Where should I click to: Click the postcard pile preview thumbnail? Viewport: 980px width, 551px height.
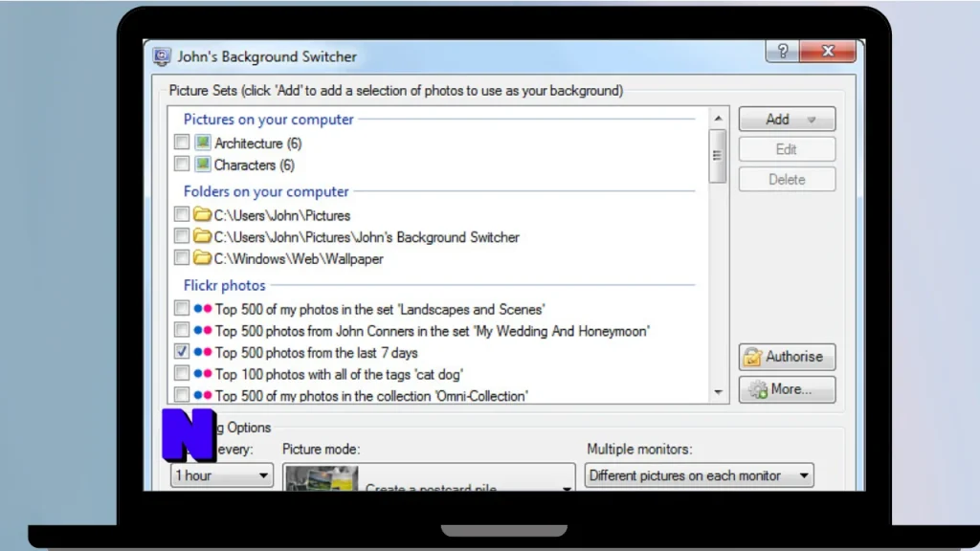[322, 478]
